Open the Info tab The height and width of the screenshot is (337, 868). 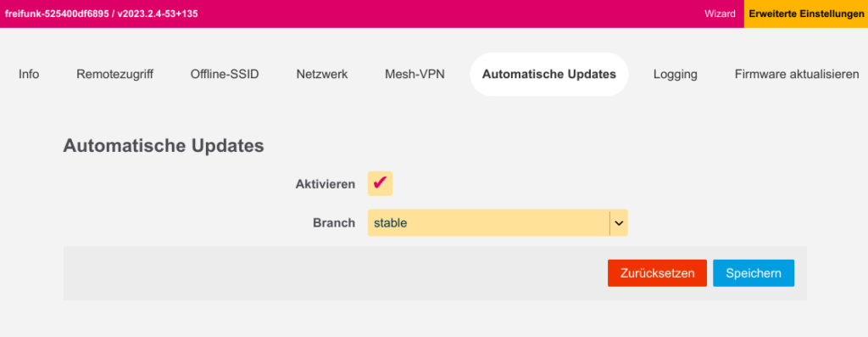pos(29,74)
